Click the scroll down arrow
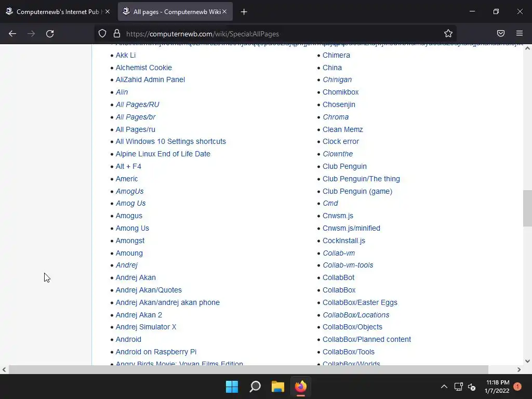 coord(527,361)
